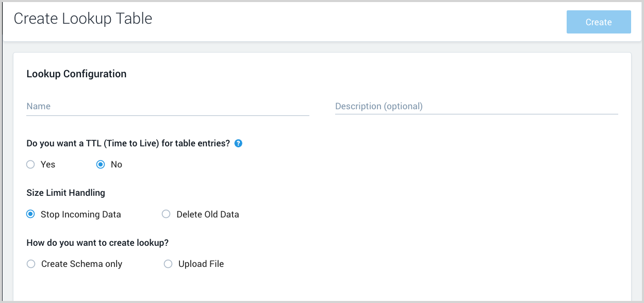Click the Yes label next to its radio
This screenshot has height=303, width=644.
click(x=48, y=164)
